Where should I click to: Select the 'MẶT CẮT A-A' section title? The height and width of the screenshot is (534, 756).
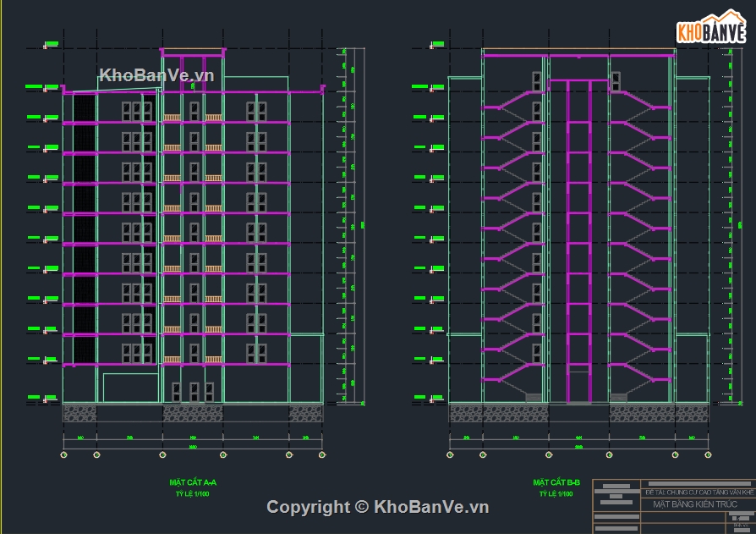pyautogui.click(x=193, y=482)
